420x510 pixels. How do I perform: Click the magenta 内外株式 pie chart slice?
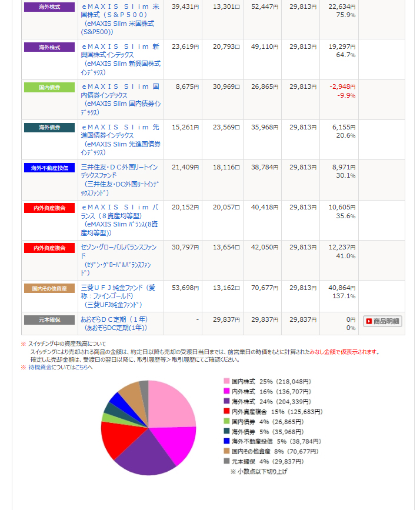click(179, 442)
